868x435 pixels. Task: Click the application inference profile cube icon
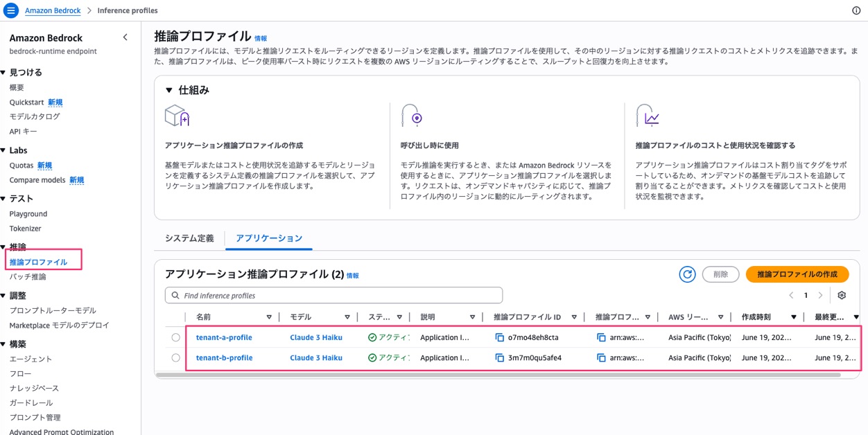[x=177, y=116]
